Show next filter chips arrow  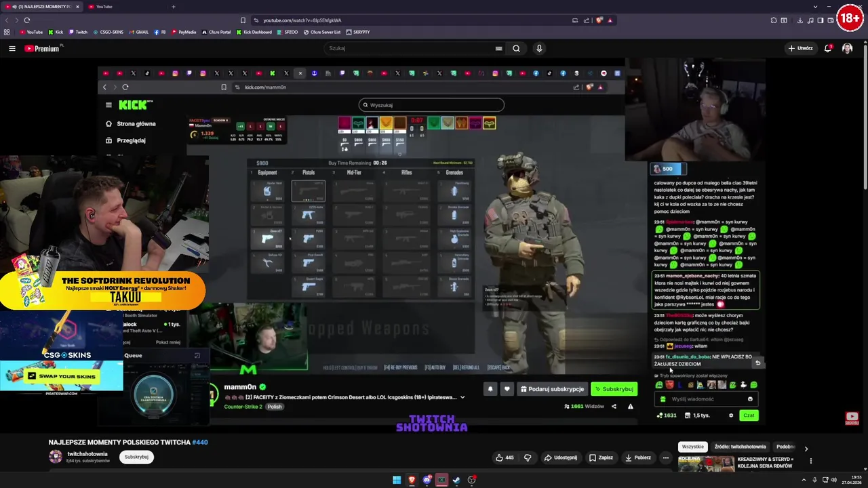tap(806, 448)
